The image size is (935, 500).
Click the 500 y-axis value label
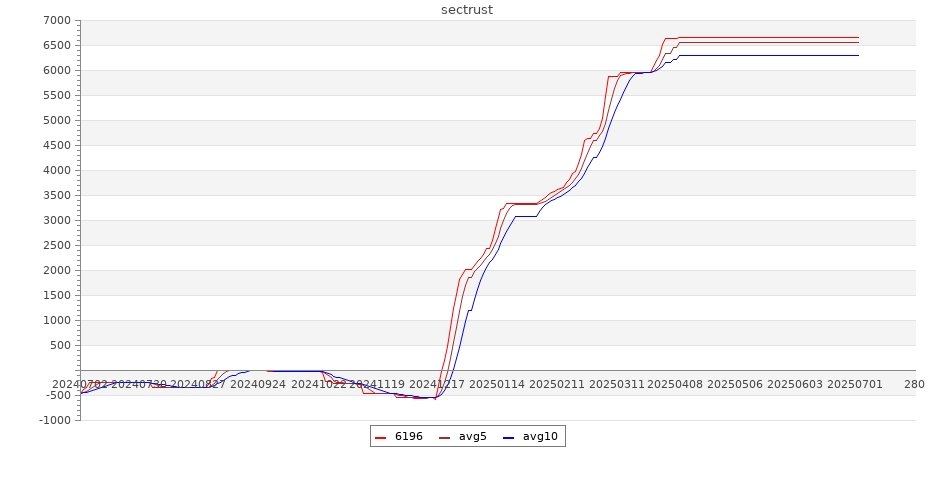60,346
